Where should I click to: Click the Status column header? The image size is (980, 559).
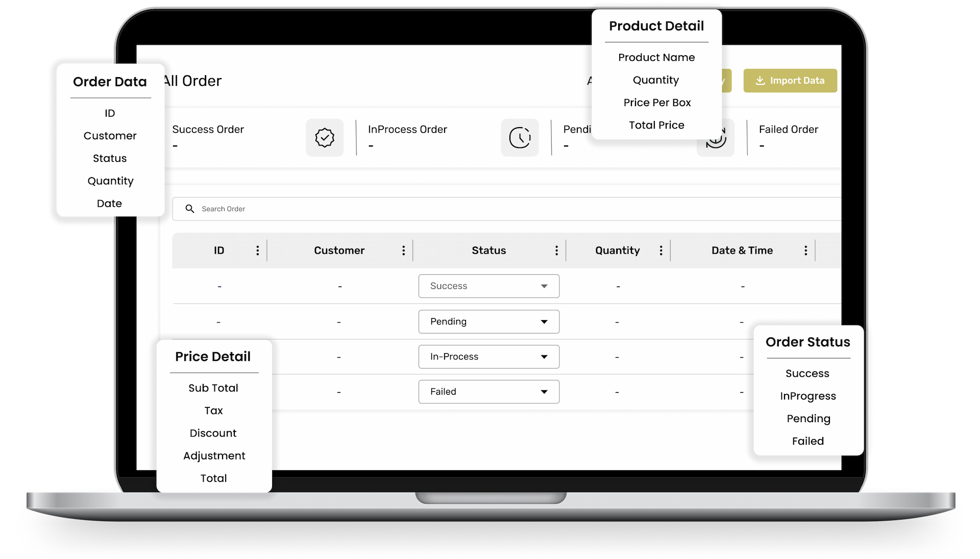coord(488,251)
